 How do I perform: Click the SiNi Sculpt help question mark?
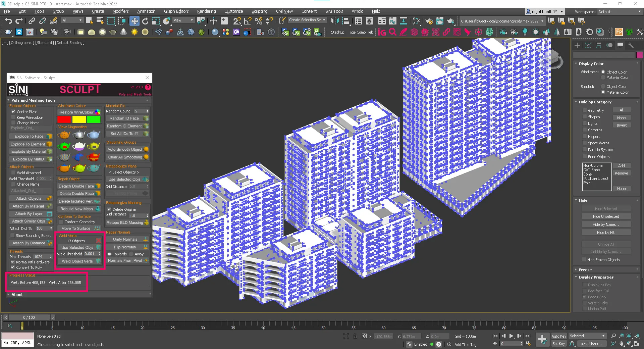point(148,87)
